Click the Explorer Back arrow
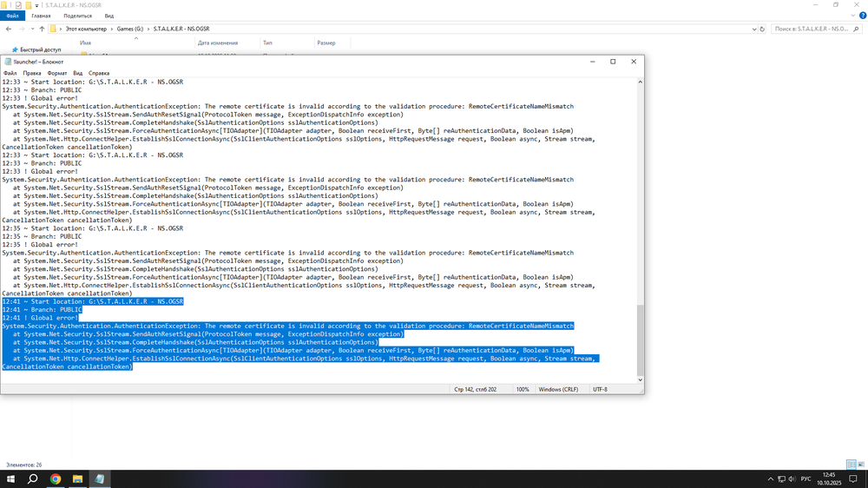The image size is (868, 488). tap(9, 29)
